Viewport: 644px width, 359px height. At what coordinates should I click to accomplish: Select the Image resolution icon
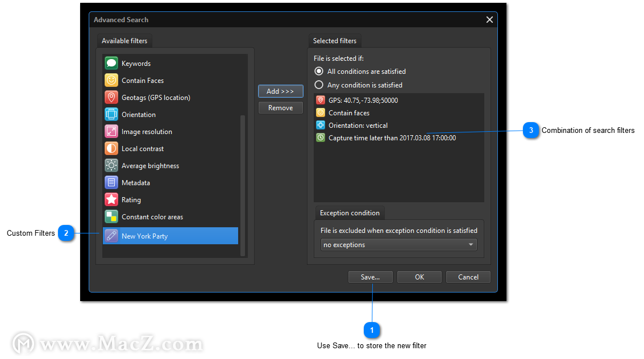111,131
